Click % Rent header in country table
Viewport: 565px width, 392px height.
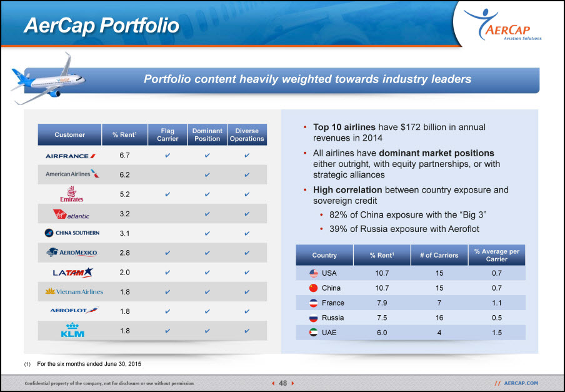pyautogui.click(x=382, y=255)
